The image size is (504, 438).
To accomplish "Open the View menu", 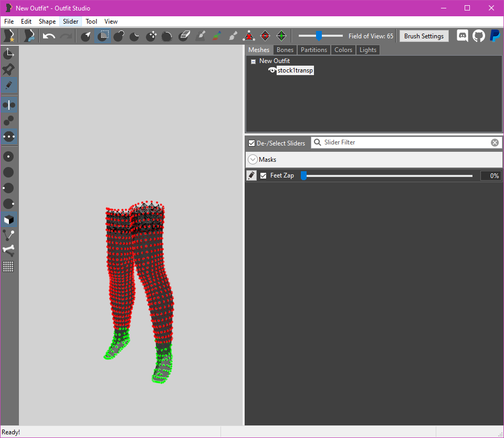I will coord(111,22).
